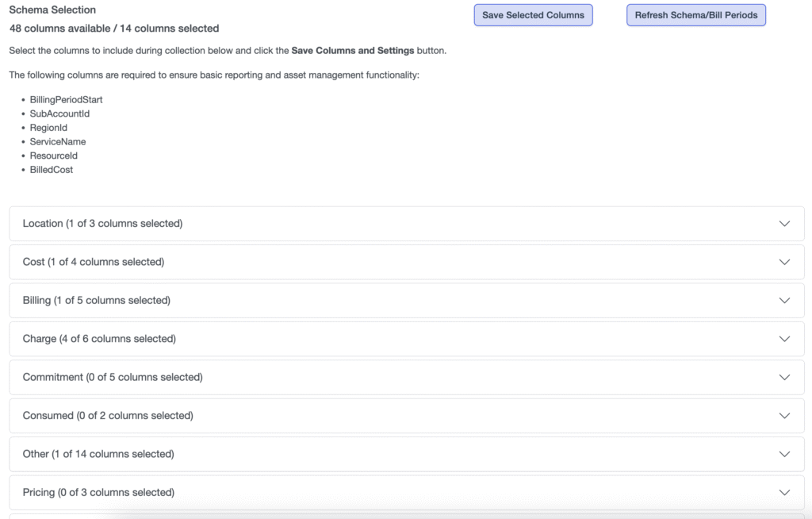Click the Refresh Schema/Bill Periods button
This screenshot has height=519, width=812.
click(695, 15)
